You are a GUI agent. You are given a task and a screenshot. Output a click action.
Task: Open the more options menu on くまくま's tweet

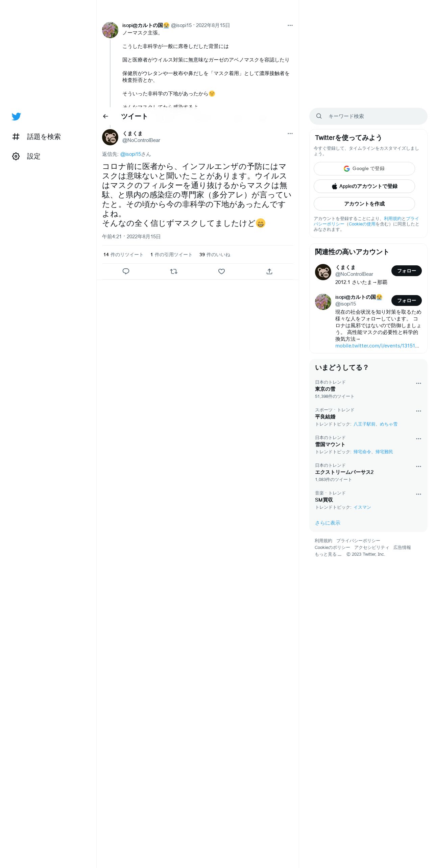click(x=290, y=134)
